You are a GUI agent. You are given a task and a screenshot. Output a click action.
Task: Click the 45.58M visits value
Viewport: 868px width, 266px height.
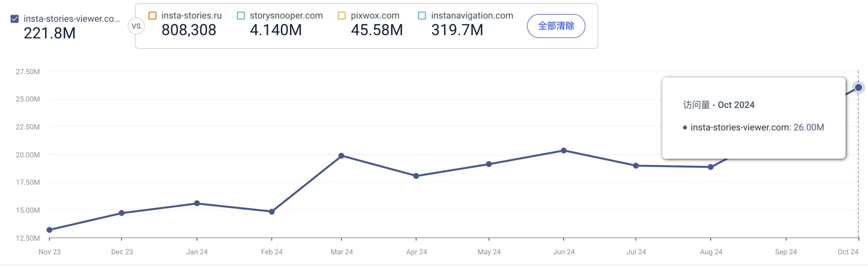[x=377, y=30]
